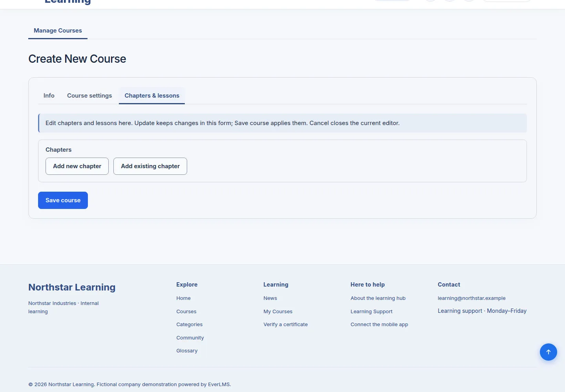Click the Chapters section label
The image size is (565, 392).
58,150
